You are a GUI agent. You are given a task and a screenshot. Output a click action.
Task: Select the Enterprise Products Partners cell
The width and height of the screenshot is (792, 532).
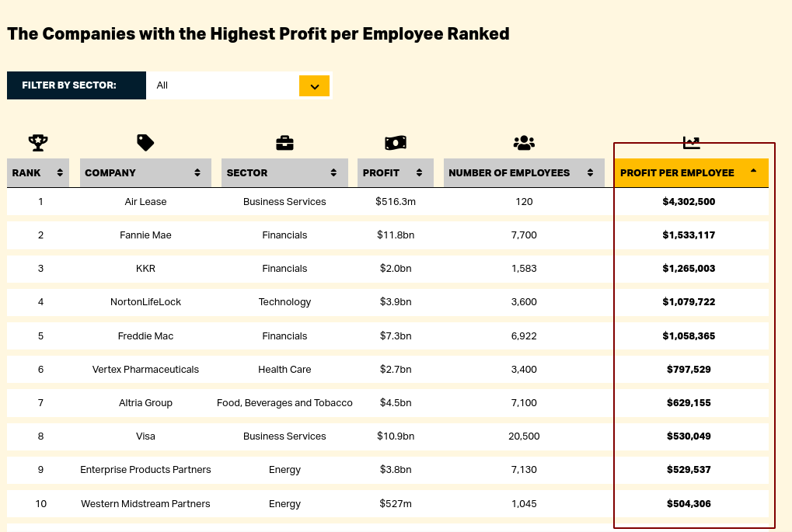[145, 469]
